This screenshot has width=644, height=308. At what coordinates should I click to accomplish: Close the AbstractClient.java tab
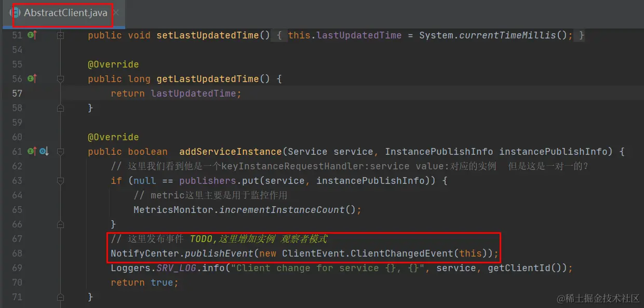pos(115,12)
